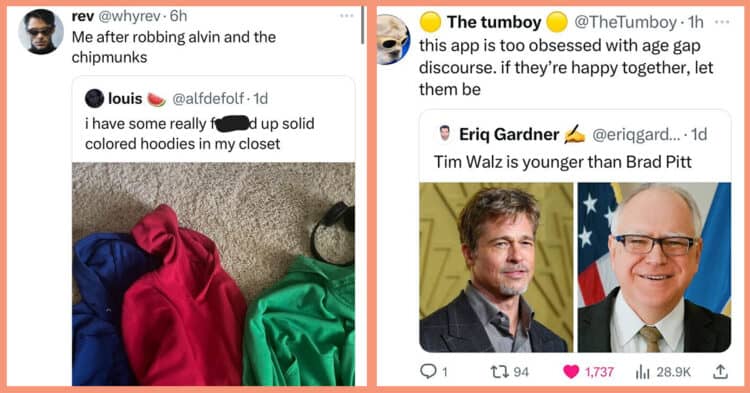Open louis's small profile avatar

click(94, 98)
